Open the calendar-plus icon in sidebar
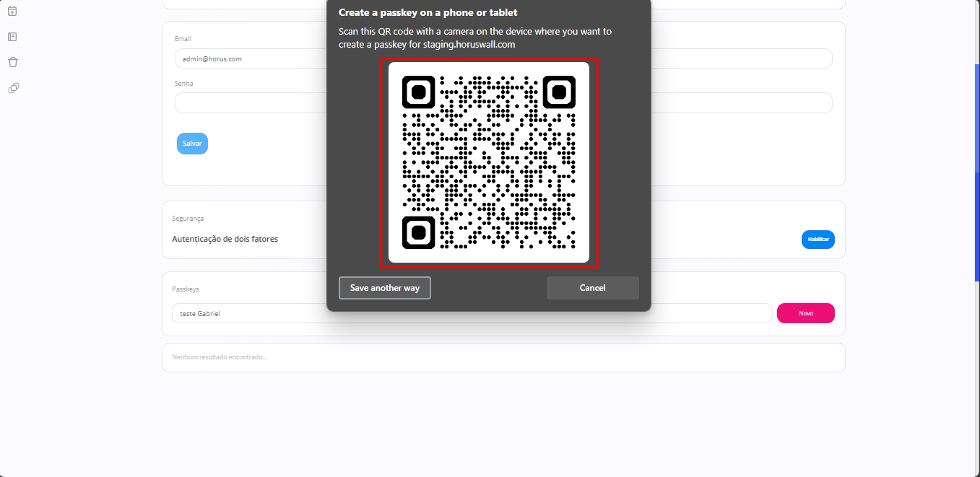980x477 pixels. click(12, 11)
